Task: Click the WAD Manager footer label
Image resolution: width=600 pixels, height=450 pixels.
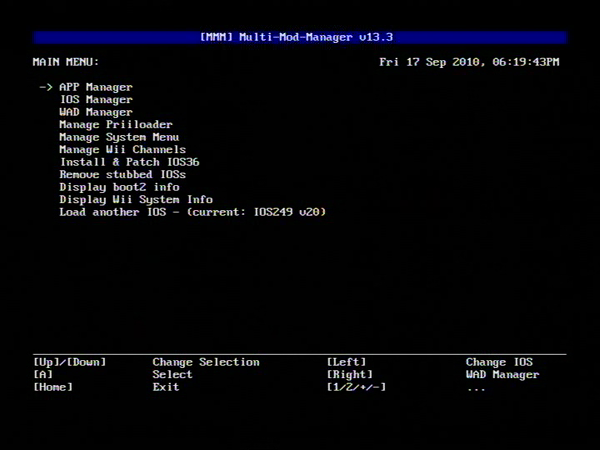Action: (502, 375)
